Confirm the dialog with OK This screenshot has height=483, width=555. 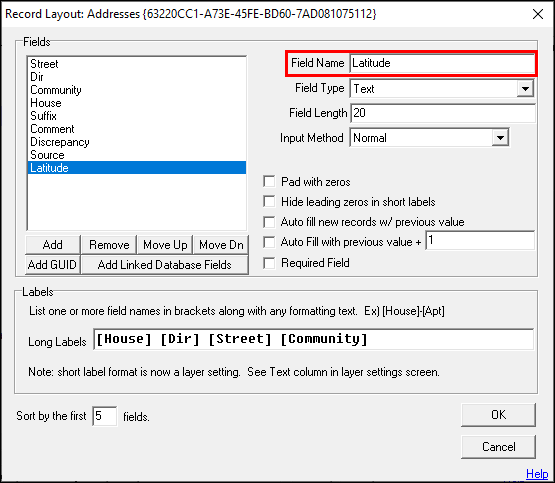[x=498, y=415]
